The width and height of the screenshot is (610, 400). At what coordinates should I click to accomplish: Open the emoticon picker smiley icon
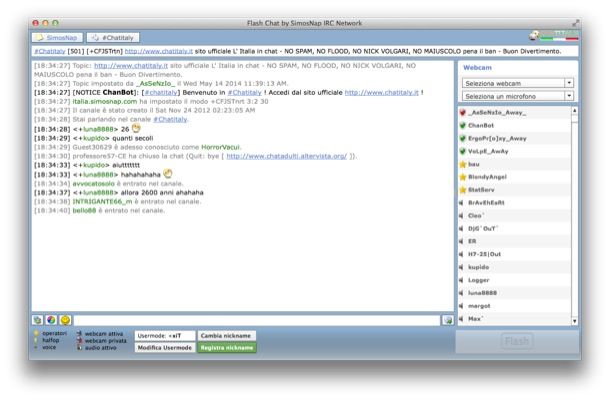(x=65, y=320)
